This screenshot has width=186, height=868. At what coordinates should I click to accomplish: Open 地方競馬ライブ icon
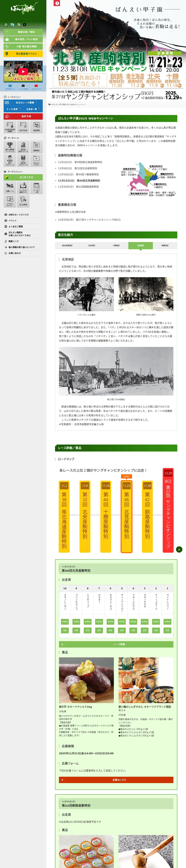click(x=10, y=87)
